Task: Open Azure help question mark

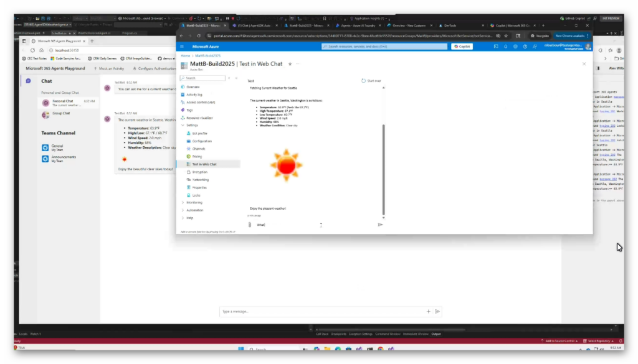Action: coord(525,46)
